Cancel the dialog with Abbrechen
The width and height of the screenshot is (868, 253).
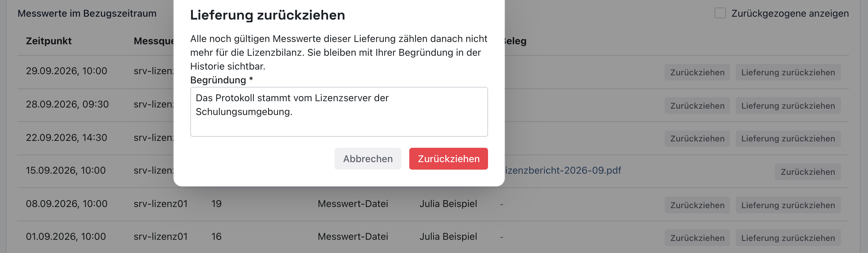[x=368, y=159]
